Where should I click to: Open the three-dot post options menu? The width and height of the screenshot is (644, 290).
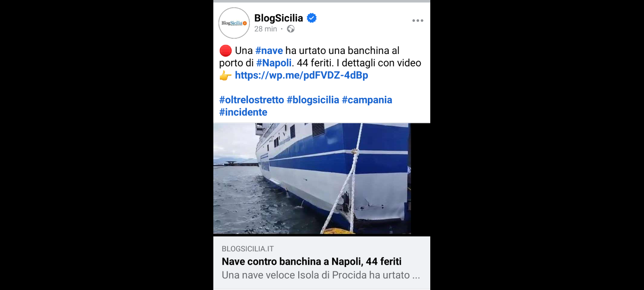[x=418, y=21]
